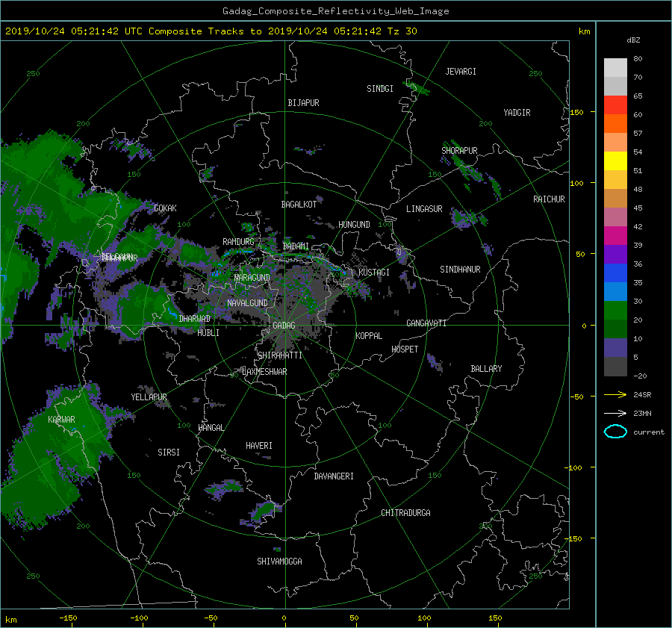Screen dimensions: 672x628
Task: Click the 100 tick on bottom axis
Action: [x=424, y=618]
